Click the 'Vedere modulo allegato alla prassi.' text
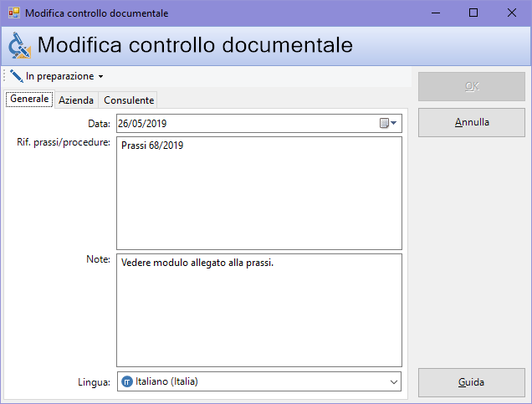 (x=197, y=263)
